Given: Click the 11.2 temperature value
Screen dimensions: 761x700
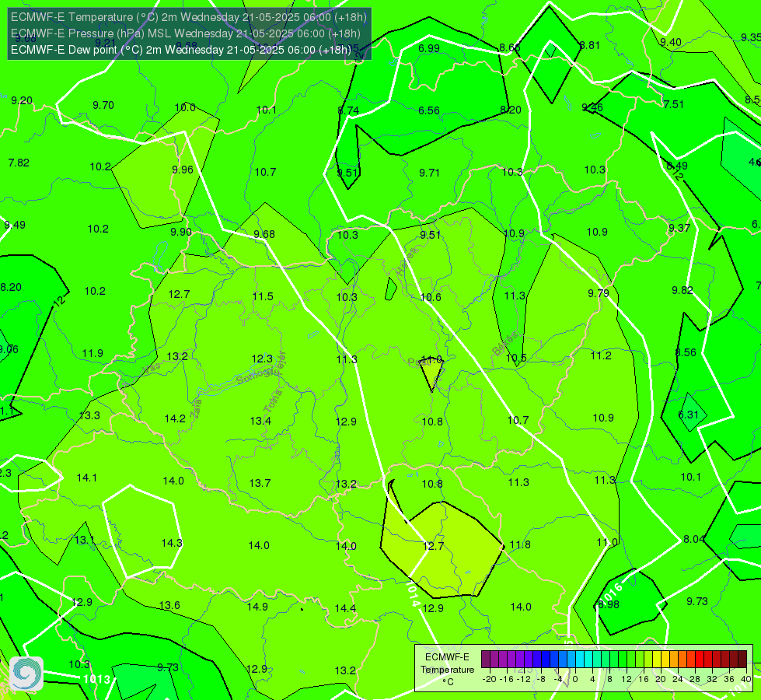Looking at the screenshot, I should [601, 355].
